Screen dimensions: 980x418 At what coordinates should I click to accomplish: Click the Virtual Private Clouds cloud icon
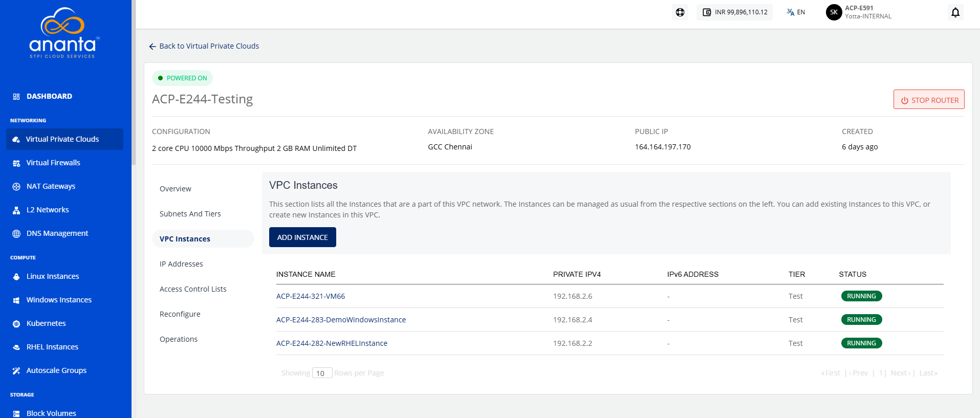click(x=16, y=139)
